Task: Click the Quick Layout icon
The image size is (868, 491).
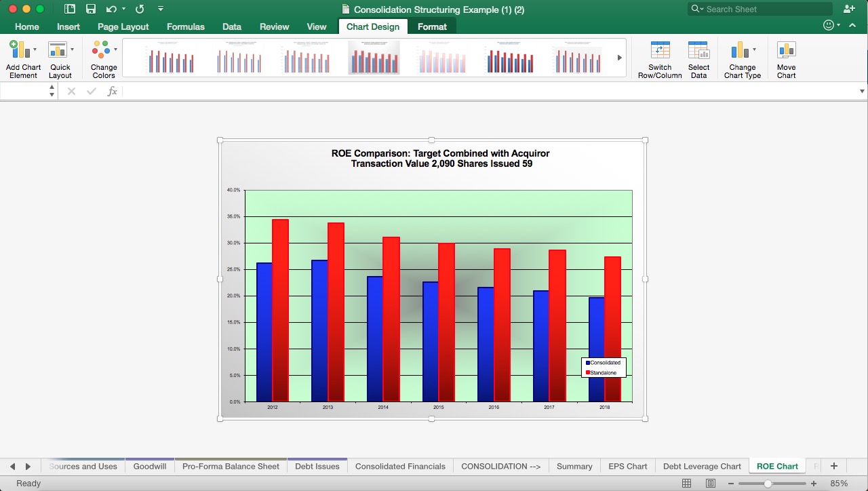Action: click(60, 58)
